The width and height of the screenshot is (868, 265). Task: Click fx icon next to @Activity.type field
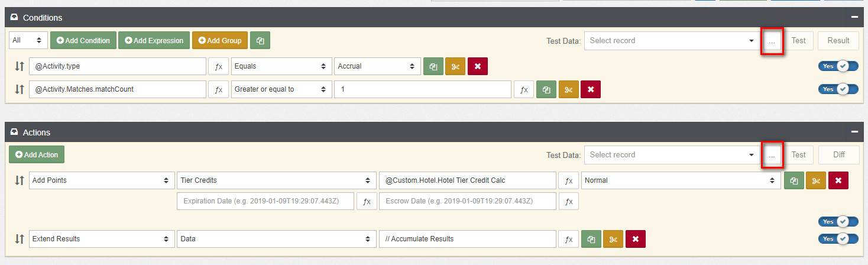(x=218, y=66)
